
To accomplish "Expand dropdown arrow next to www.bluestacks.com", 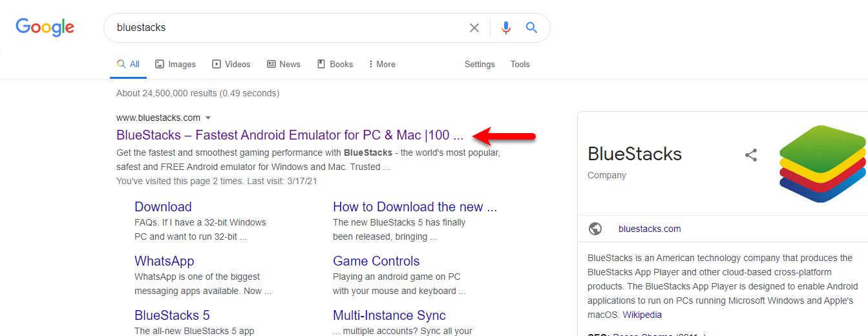I will tap(208, 118).
